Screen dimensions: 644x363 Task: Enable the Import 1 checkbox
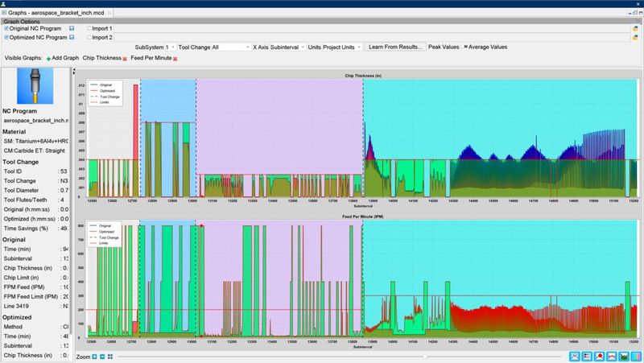pyautogui.click(x=89, y=28)
